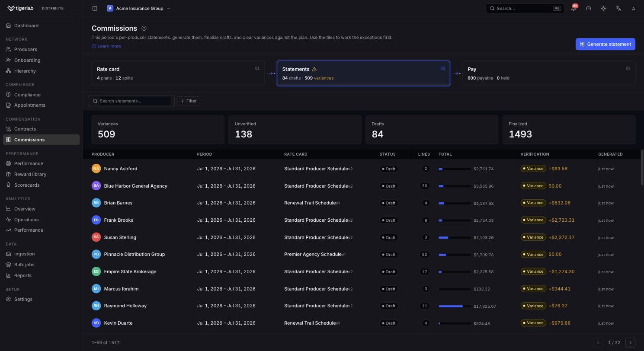Focus the Search statements field
Viewport: 644px width, 351px height.
point(131,101)
